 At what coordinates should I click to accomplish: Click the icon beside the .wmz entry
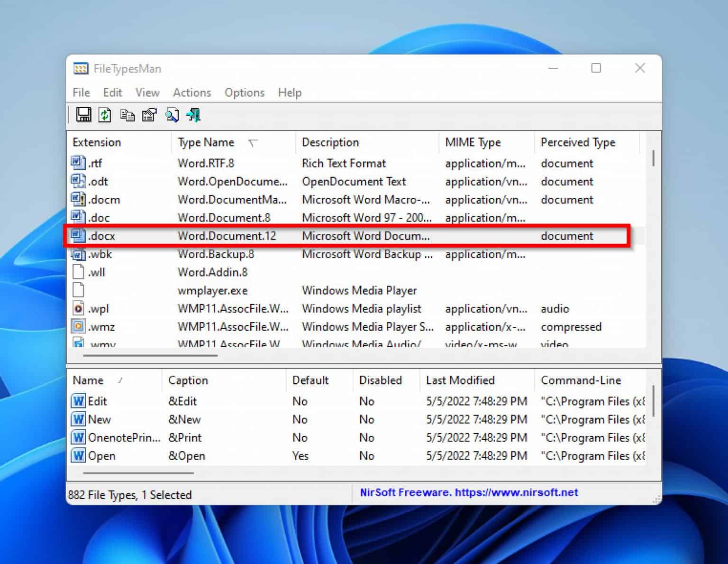coord(79,326)
